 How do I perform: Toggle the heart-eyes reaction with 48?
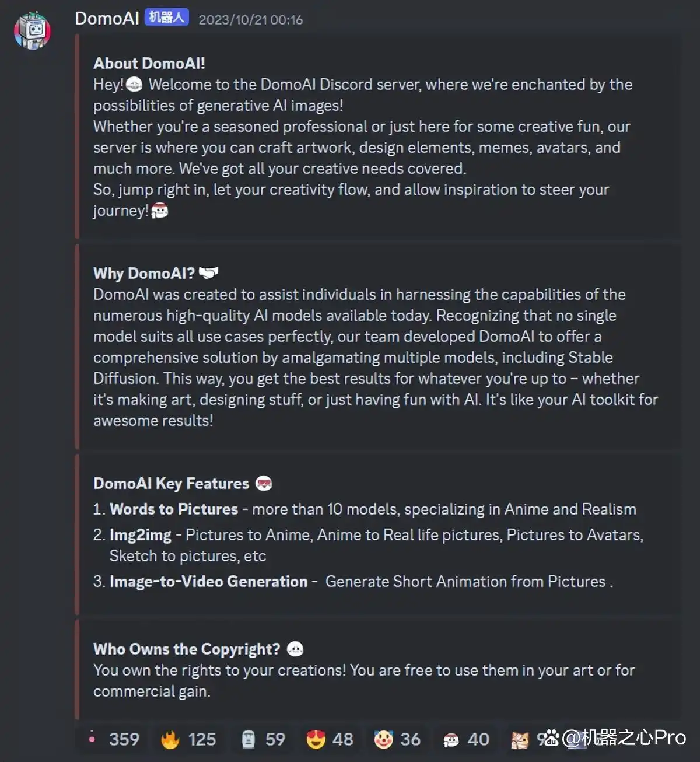330,739
